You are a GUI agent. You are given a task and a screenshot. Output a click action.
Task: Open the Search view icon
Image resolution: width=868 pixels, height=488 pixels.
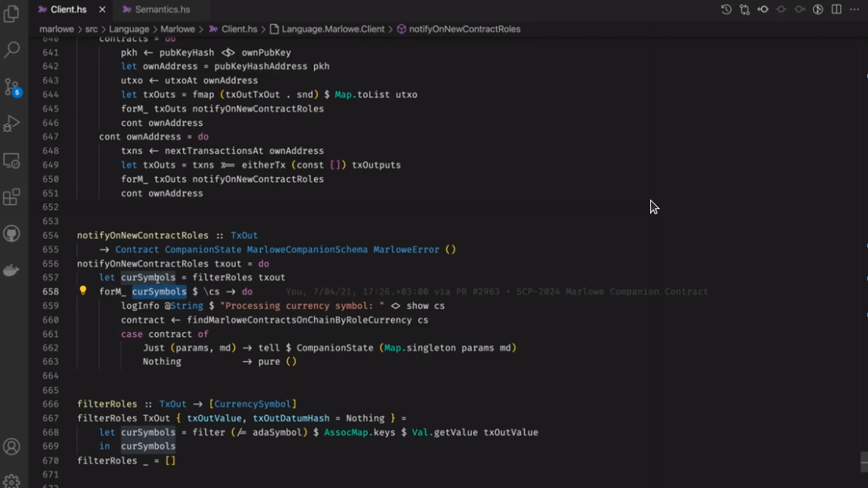pyautogui.click(x=12, y=50)
